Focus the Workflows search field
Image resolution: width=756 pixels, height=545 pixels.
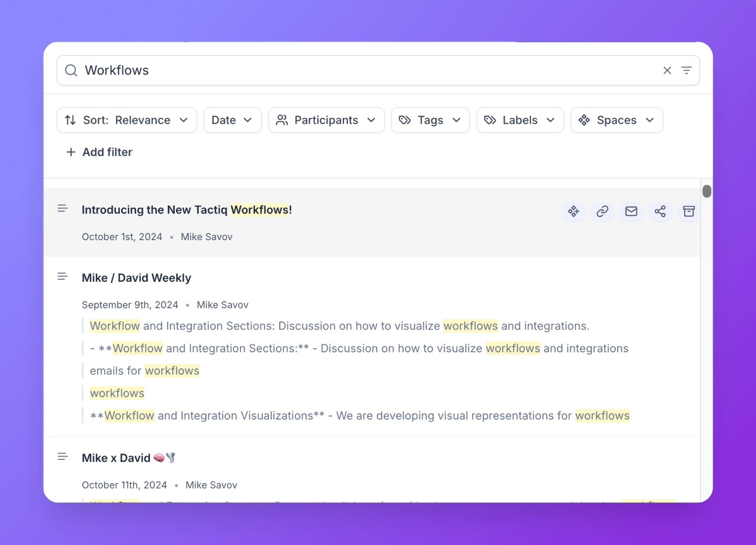point(378,70)
